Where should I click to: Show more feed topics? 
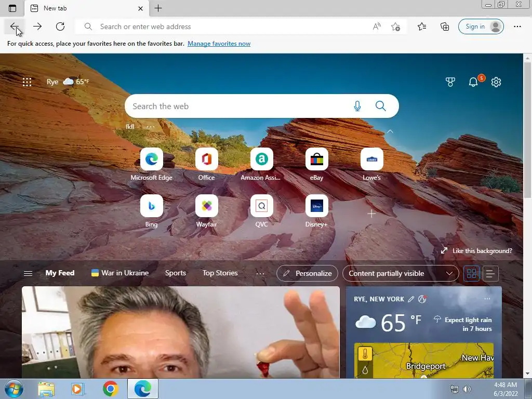260,273
